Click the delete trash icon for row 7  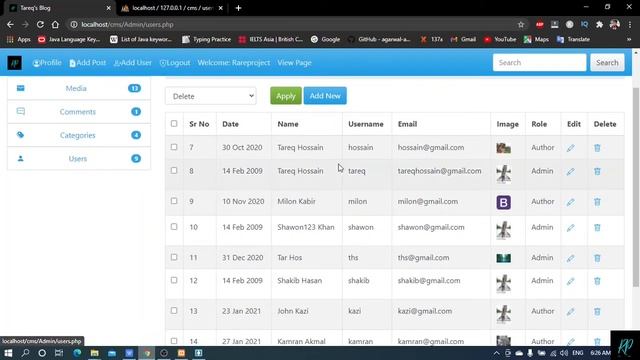click(597, 148)
